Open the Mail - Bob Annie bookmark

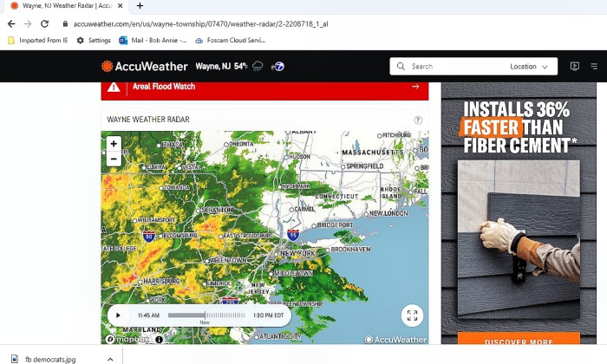[x=153, y=40]
